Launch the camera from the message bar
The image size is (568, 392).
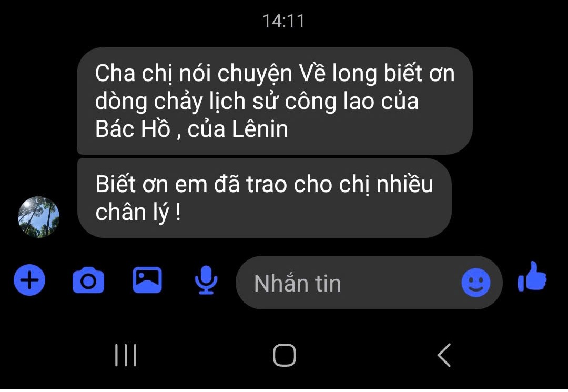point(88,280)
